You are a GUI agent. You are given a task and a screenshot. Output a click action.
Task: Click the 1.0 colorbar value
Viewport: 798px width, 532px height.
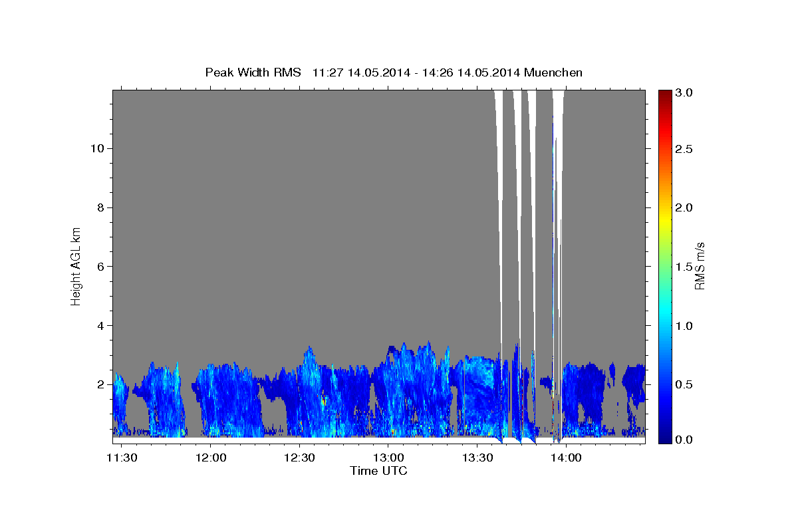coord(684,326)
